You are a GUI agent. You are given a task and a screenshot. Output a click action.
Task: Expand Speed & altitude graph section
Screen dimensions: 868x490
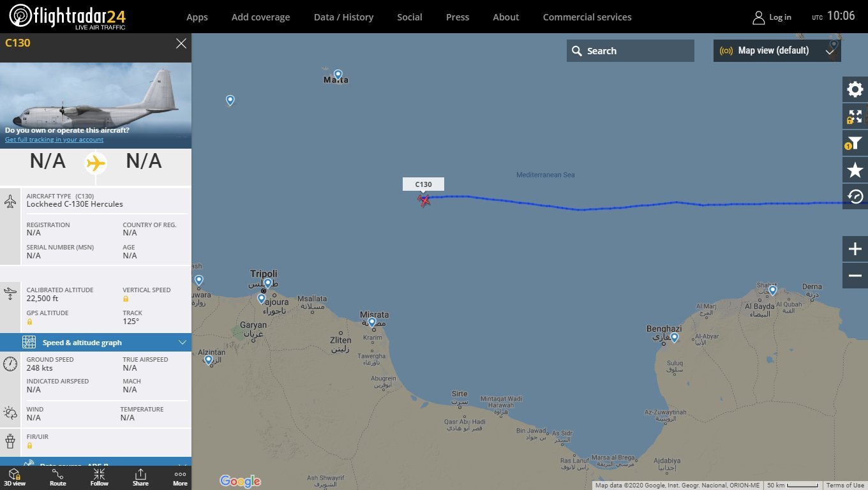(96, 342)
